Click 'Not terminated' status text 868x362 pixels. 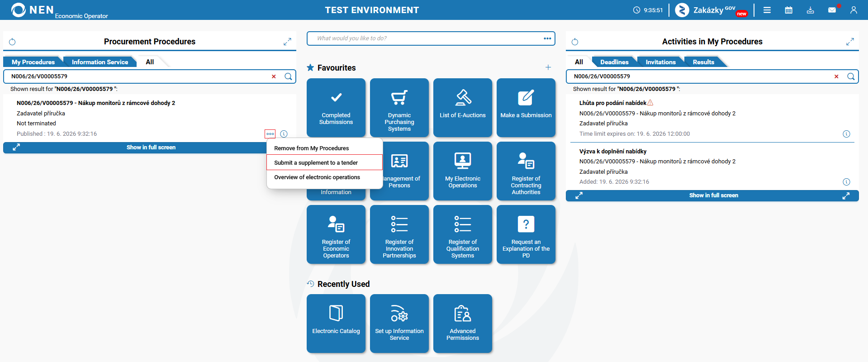pos(36,124)
